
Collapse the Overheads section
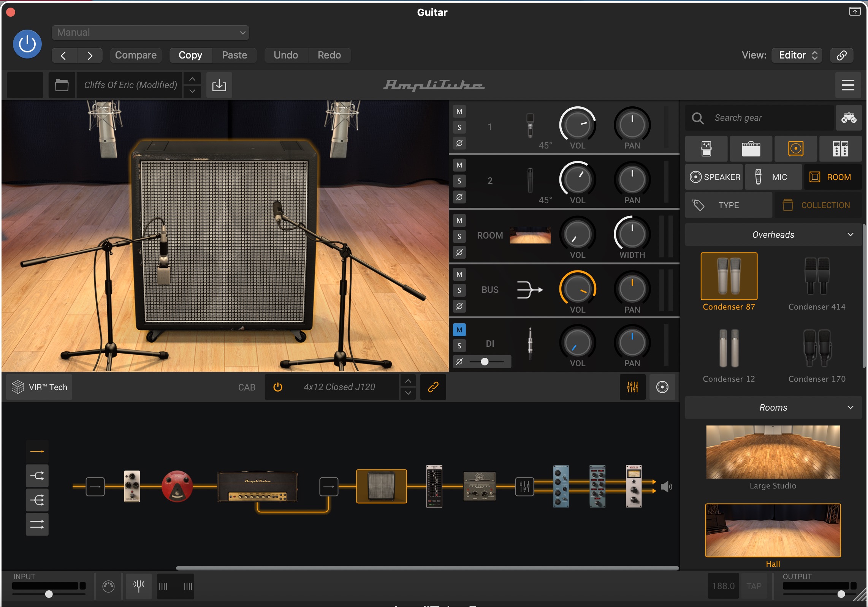click(x=773, y=235)
